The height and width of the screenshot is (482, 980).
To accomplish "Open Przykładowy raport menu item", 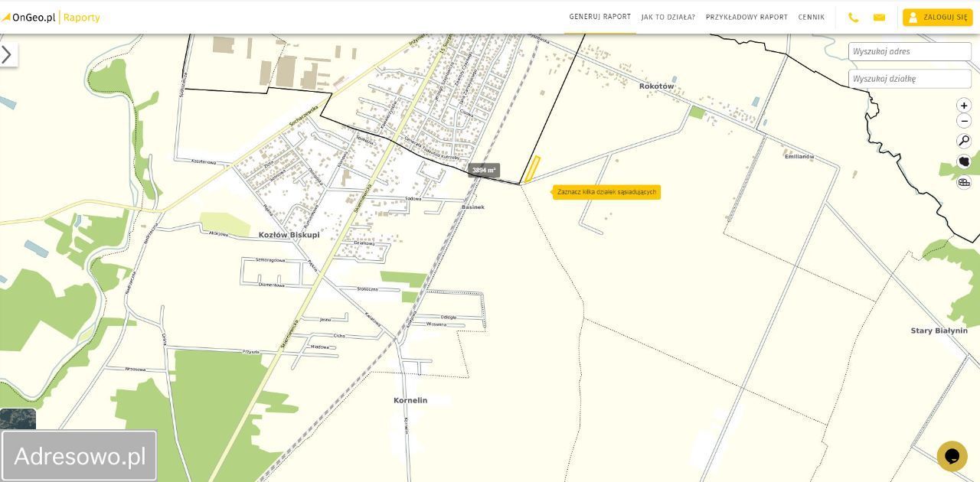I will click(x=746, y=17).
